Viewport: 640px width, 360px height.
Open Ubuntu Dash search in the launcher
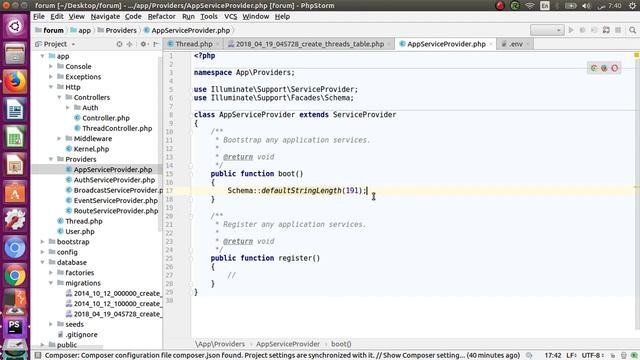pyautogui.click(x=15, y=27)
